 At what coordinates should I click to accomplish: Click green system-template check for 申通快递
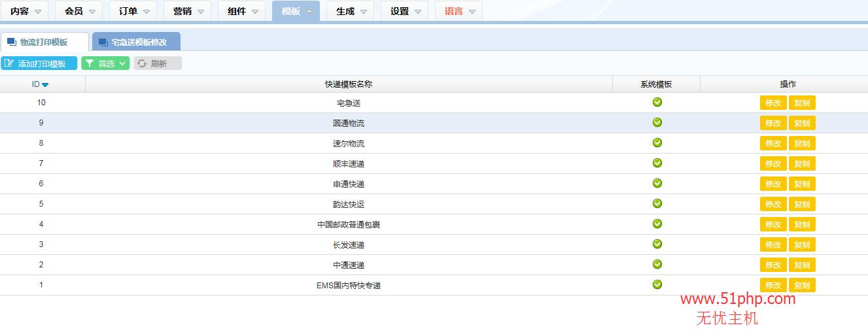pyautogui.click(x=657, y=183)
